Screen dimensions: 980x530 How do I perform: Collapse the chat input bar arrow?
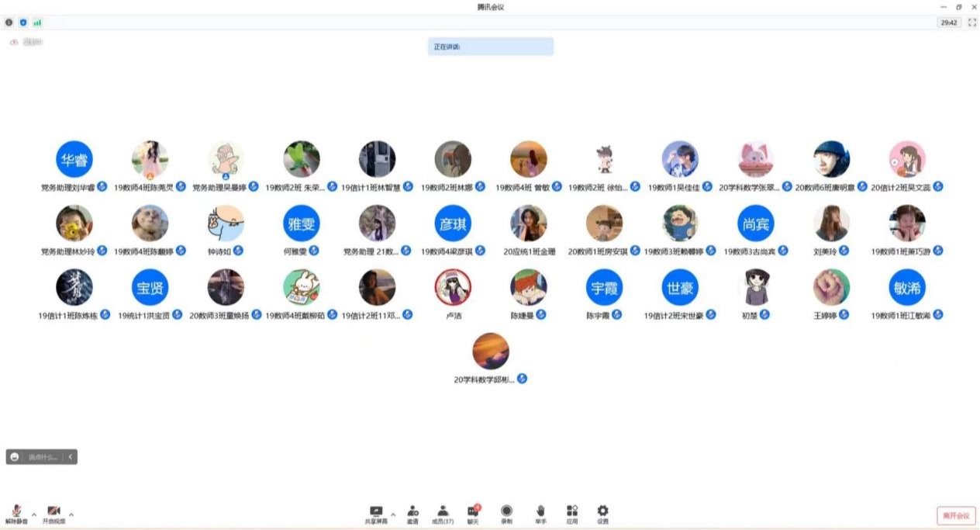point(71,457)
